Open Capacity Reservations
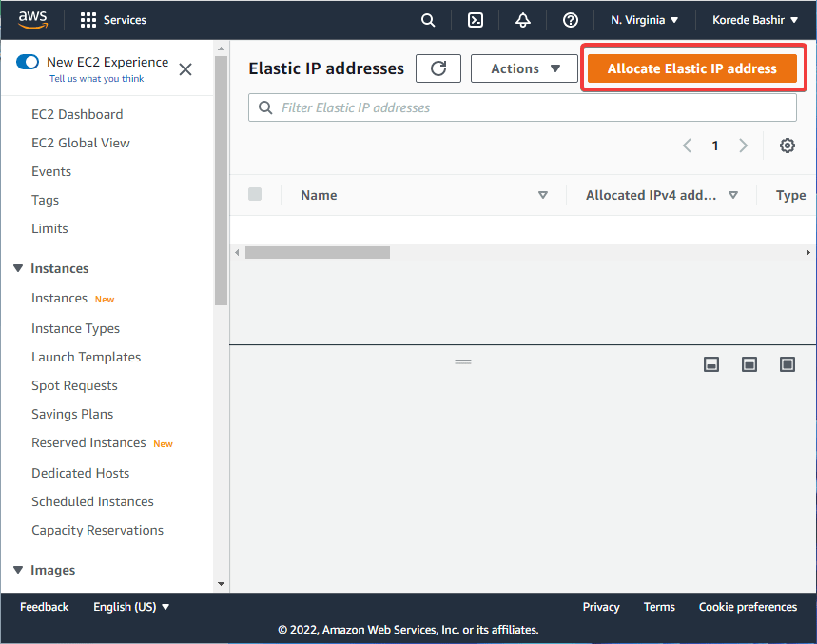The width and height of the screenshot is (817, 644). [x=97, y=530]
